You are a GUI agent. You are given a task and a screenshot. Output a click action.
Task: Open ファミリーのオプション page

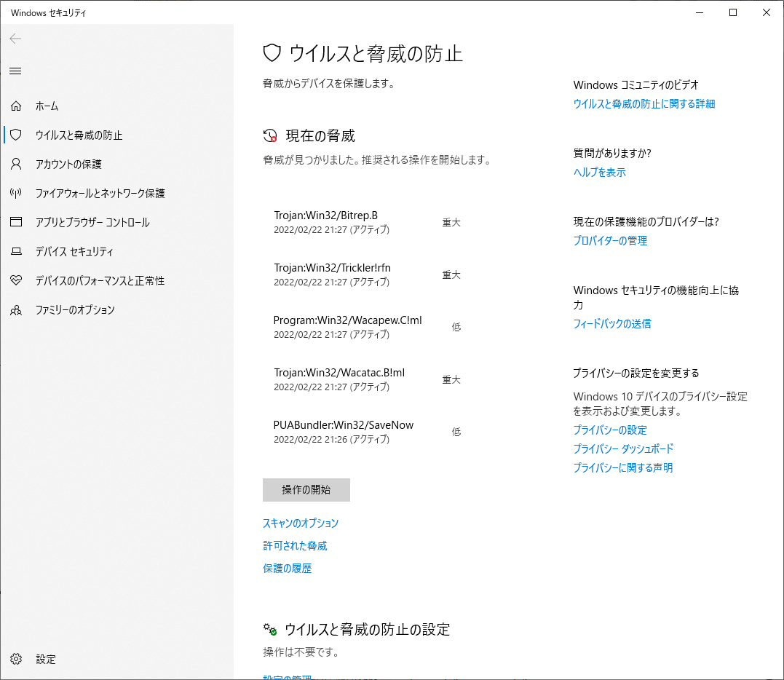pyautogui.click(x=75, y=310)
